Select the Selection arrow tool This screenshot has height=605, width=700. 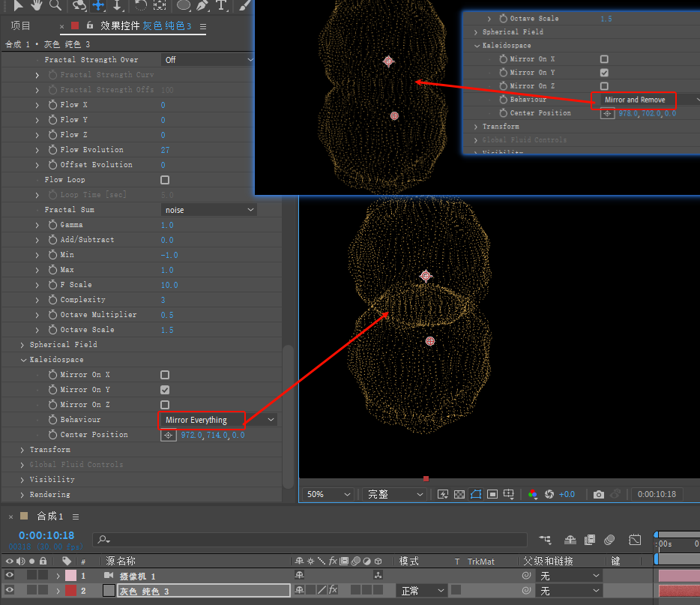tap(18, 5)
